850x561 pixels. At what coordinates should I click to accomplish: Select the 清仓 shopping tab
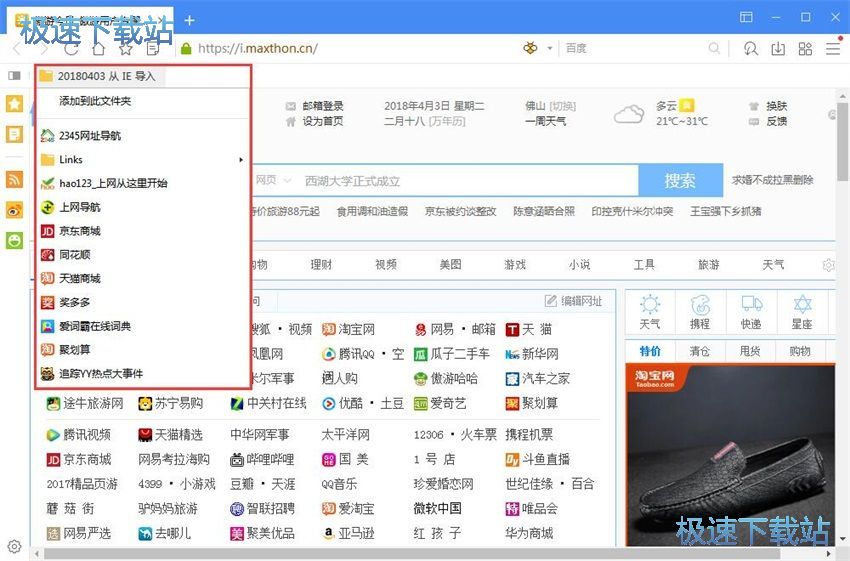(x=700, y=351)
